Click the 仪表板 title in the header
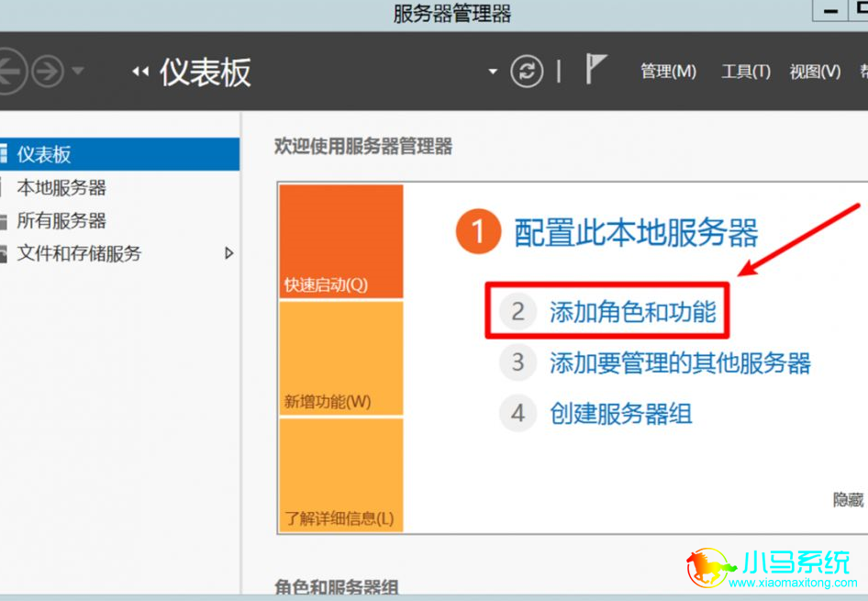Screen dimensions: 868x601 [x=206, y=72]
